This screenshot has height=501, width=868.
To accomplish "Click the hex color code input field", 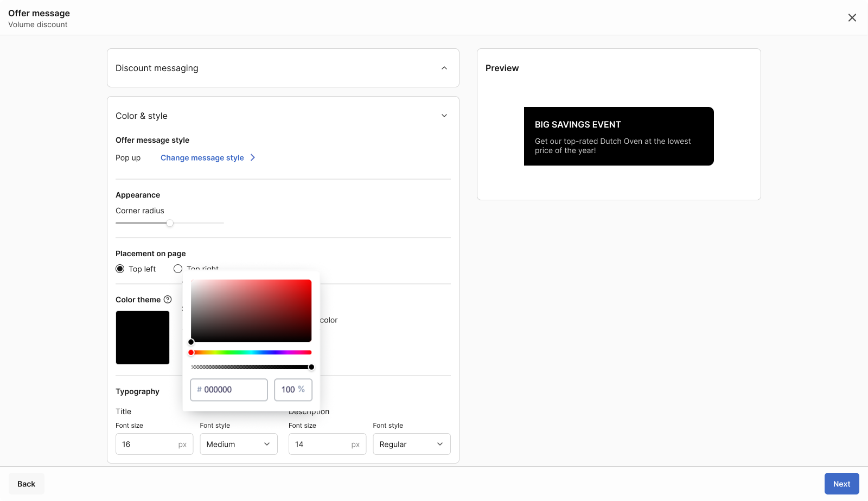I will click(233, 390).
